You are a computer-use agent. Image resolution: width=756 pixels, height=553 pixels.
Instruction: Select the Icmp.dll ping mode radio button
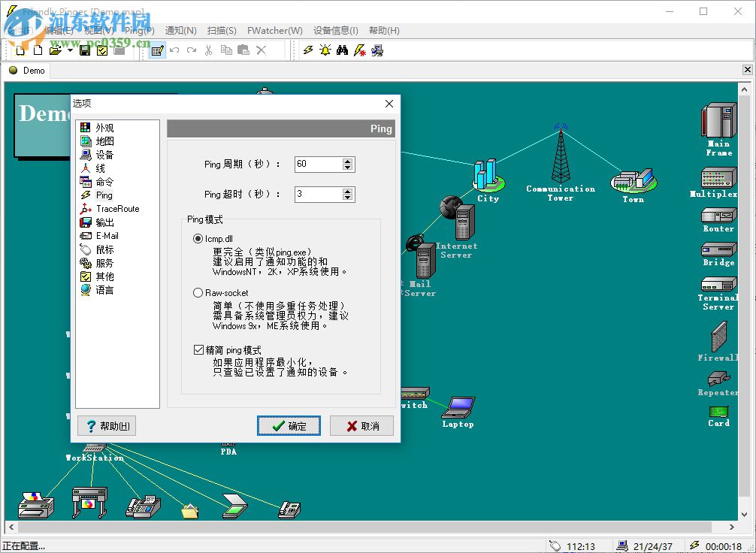point(198,239)
